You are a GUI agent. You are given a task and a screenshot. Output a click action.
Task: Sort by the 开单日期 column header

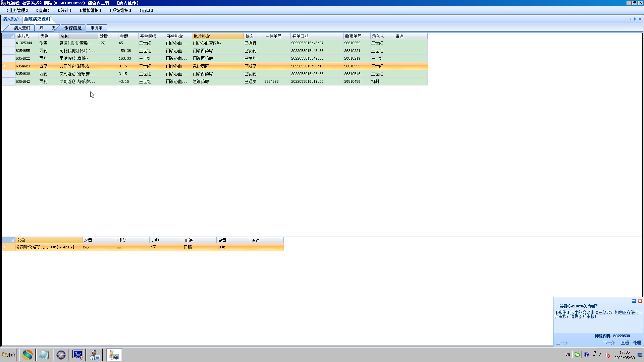(x=317, y=36)
